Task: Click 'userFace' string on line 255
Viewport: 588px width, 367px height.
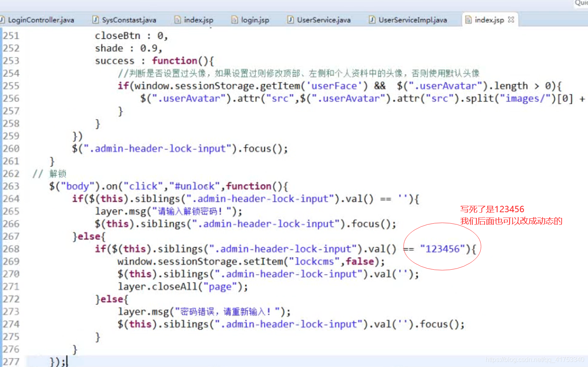Action: pos(334,86)
